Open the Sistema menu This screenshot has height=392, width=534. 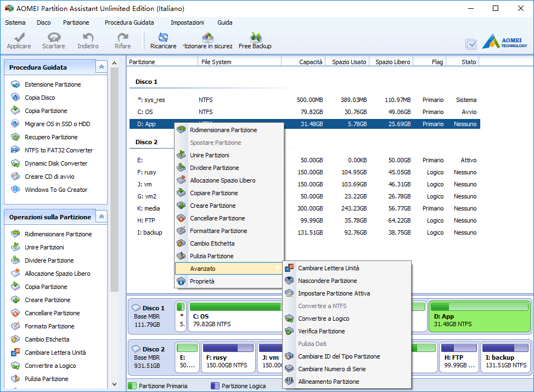click(15, 22)
